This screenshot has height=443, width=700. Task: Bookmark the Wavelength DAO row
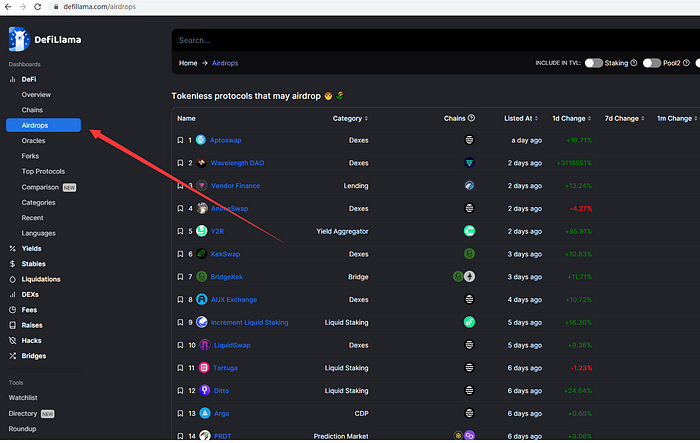click(180, 163)
